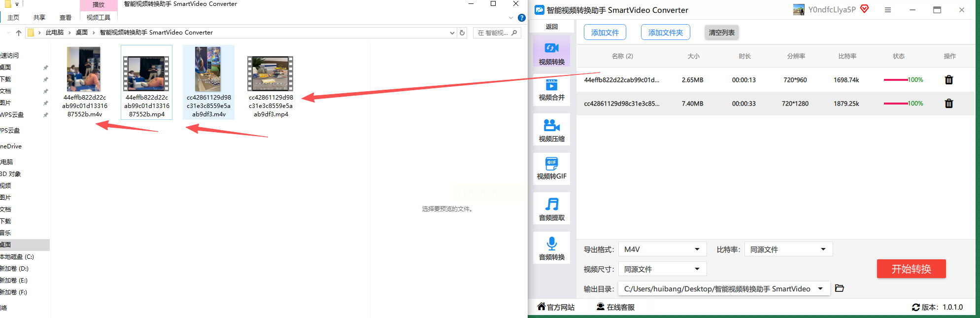Click the user avatar picture
Image resolution: width=980 pixels, height=318 pixels.
coord(799,10)
